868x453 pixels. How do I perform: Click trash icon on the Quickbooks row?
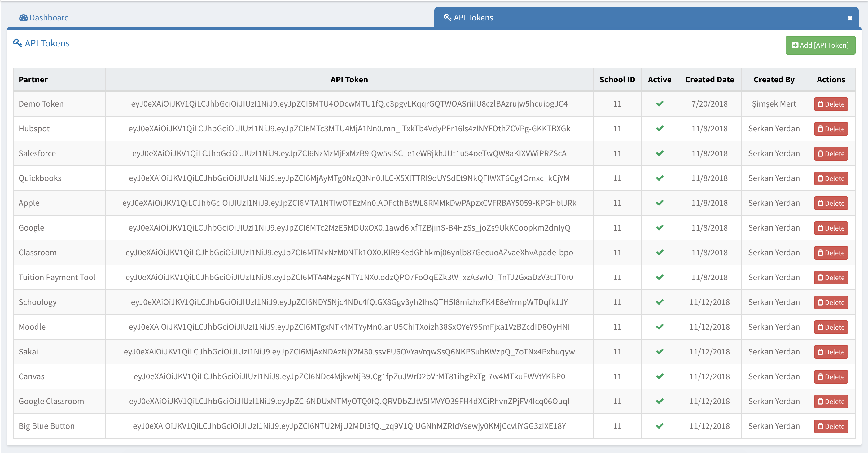820,178
